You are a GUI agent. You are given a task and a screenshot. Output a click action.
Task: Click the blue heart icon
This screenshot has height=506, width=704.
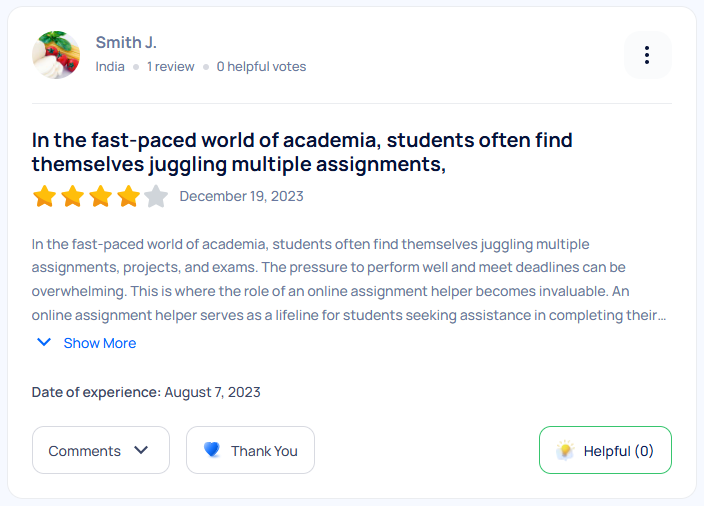(x=212, y=450)
